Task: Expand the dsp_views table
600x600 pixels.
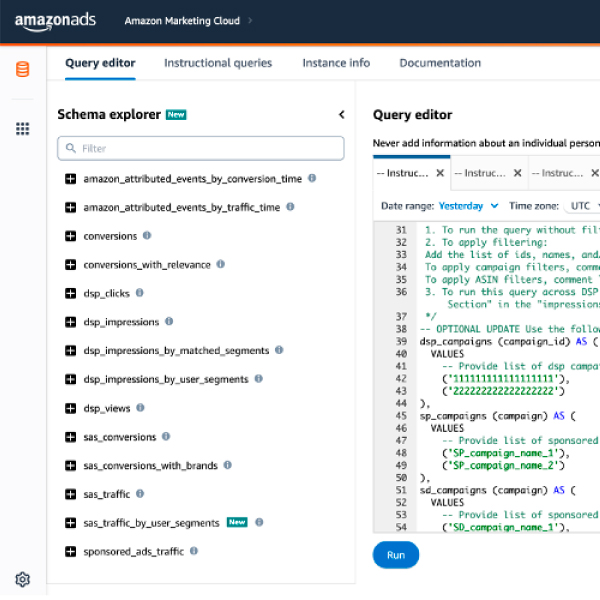Action: (70, 408)
